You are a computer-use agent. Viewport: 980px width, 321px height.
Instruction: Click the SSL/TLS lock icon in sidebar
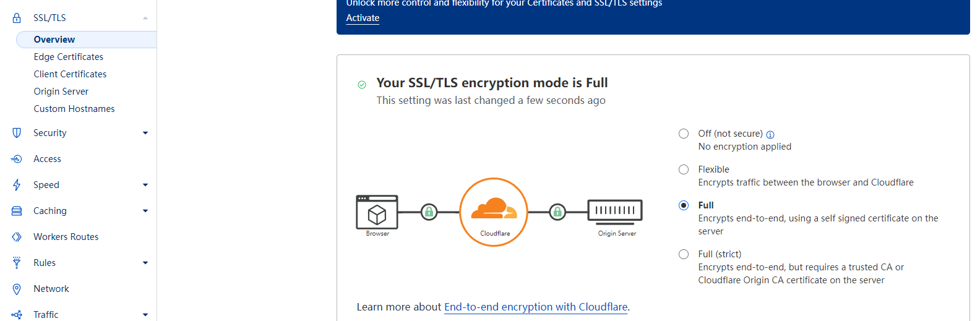pyautogui.click(x=17, y=18)
